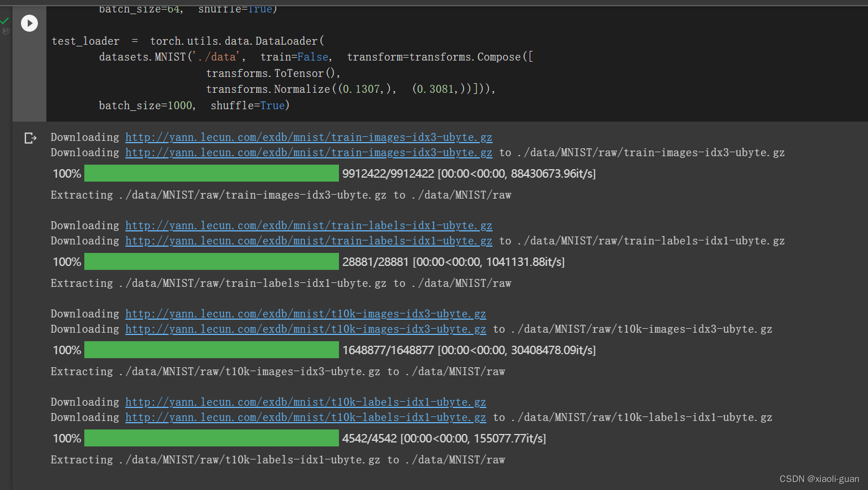Click progress bar for 28881/28881 download

212,261
